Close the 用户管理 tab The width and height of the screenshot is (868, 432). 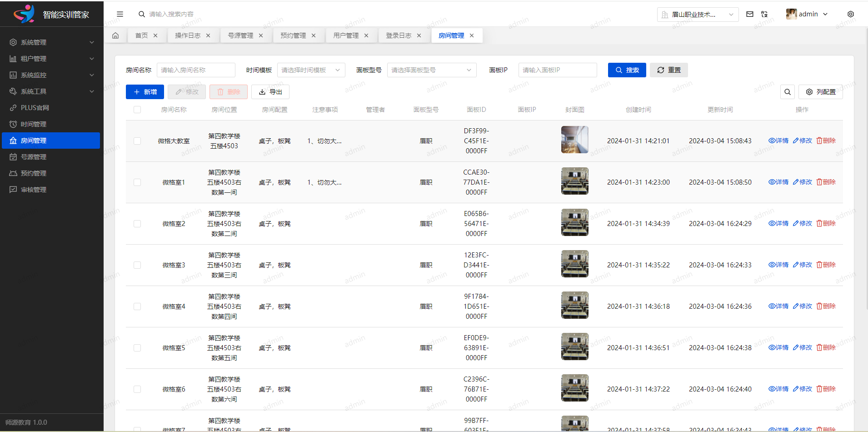point(366,35)
